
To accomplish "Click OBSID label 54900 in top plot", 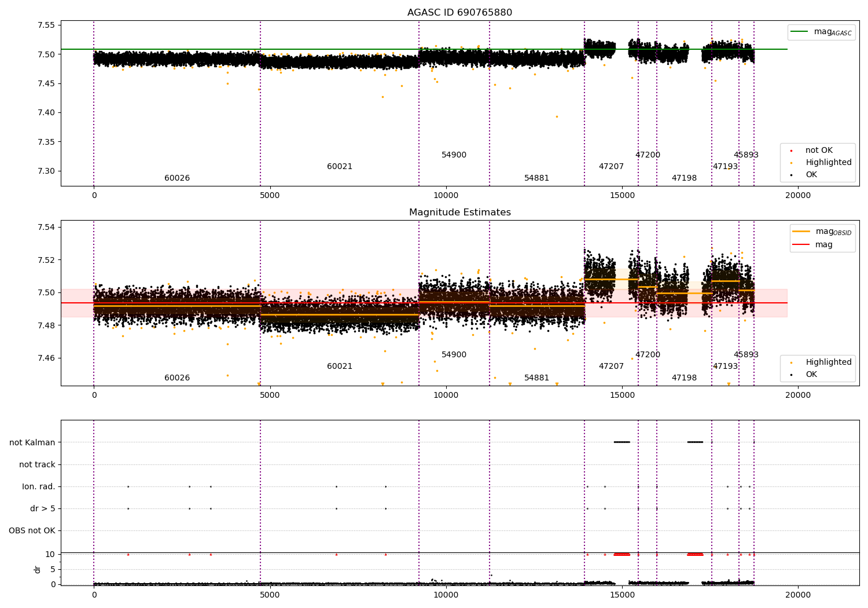I will (x=454, y=155).
